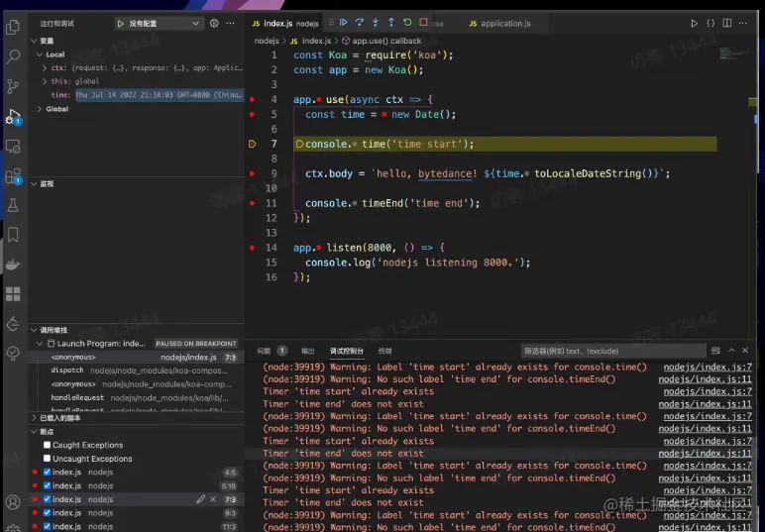This screenshot has height=532, width=765.
Task: Expand the ctx variable in Local
Action: click(47, 68)
